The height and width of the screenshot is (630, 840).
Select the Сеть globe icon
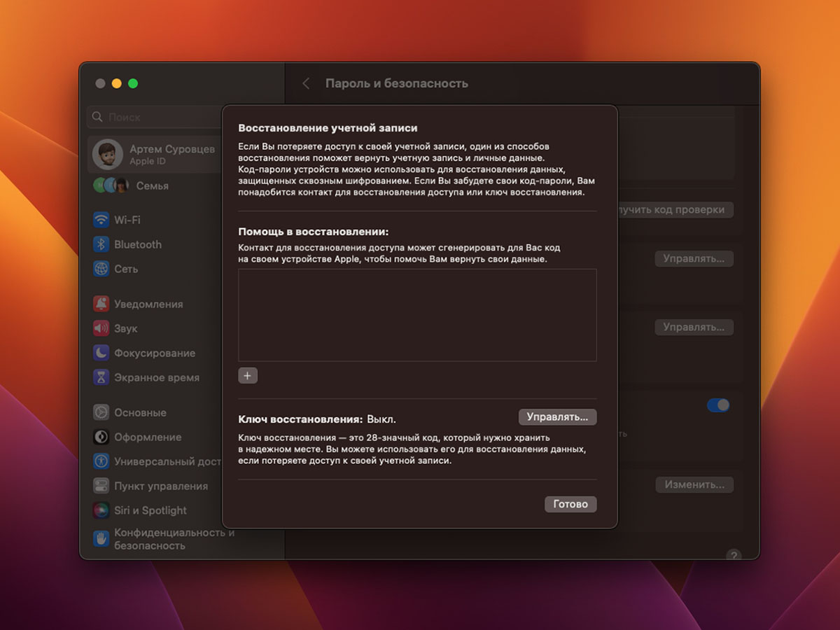pos(101,269)
